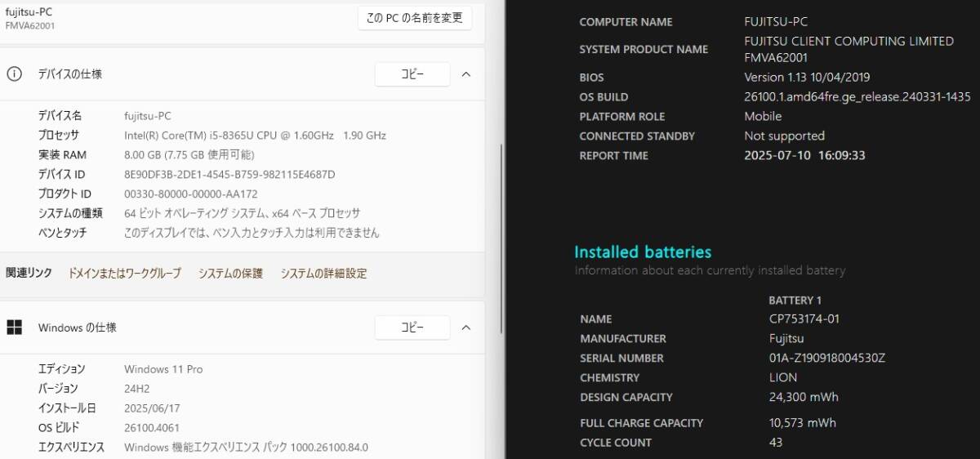Image resolution: width=980 pixels, height=459 pixels.
Task: Select battery name CP753174-01
Action: point(804,319)
